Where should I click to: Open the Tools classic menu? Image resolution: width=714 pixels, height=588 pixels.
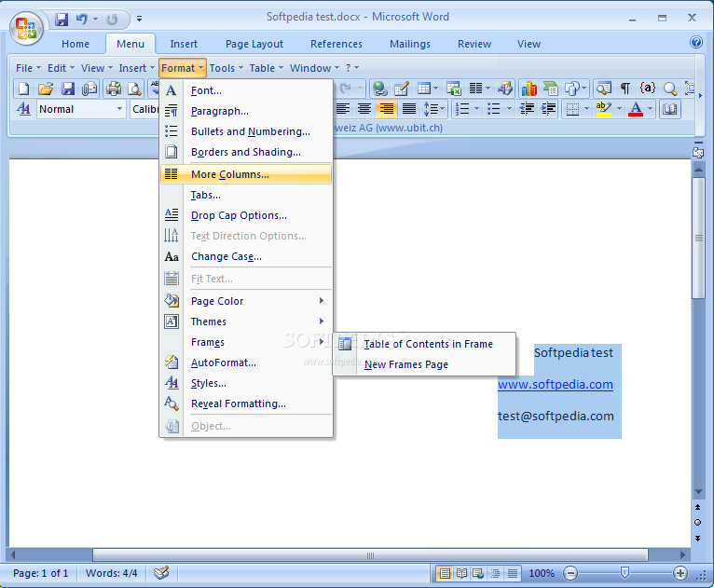coord(227,68)
